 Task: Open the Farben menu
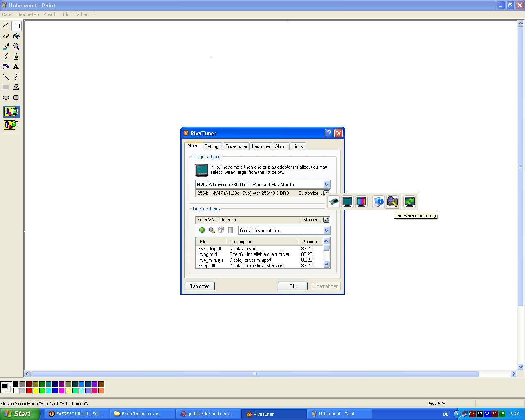click(81, 14)
